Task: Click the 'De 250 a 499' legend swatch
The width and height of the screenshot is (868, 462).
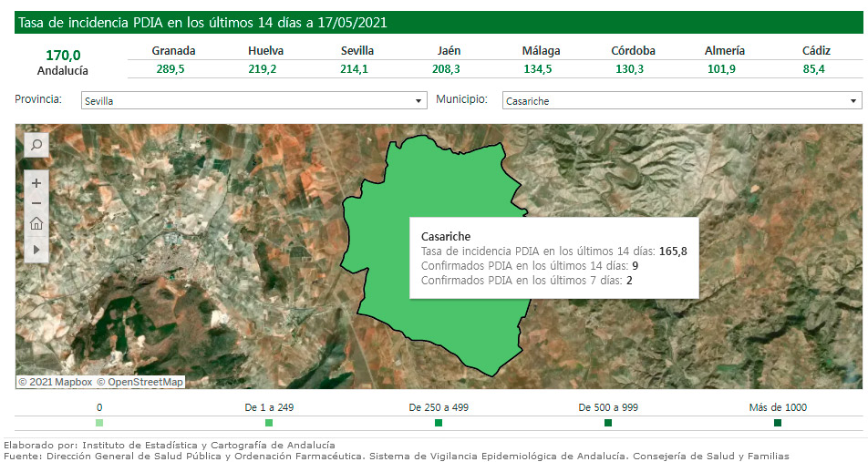Action: click(x=439, y=423)
